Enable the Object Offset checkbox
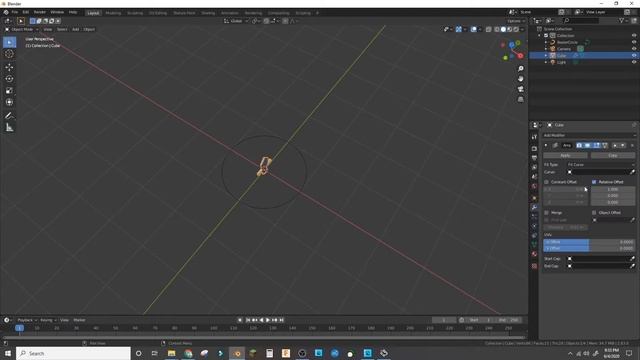 click(x=594, y=213)
